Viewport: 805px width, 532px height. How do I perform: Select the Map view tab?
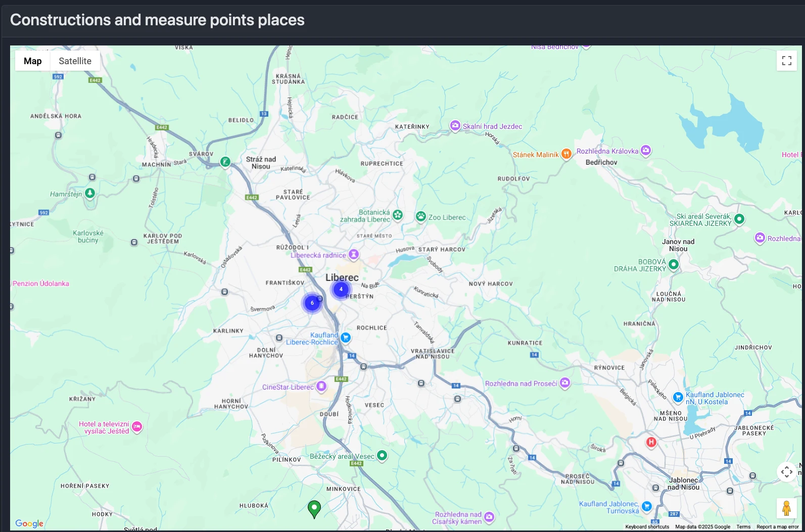pos(32,61)
